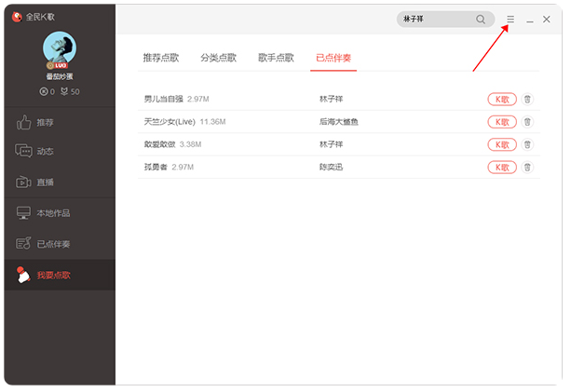Click the search magnifier icon
The image size is (571, 392).
coord(481,20)
